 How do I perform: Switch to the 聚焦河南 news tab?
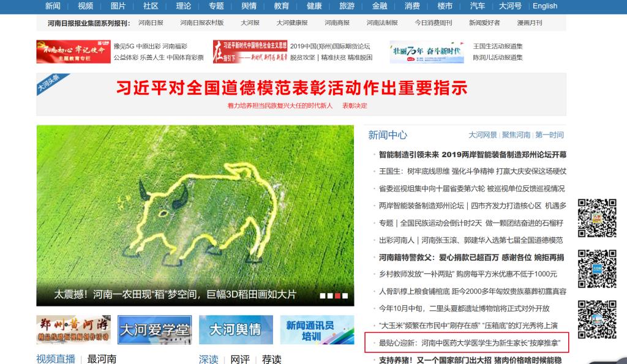tap(516, 135)
